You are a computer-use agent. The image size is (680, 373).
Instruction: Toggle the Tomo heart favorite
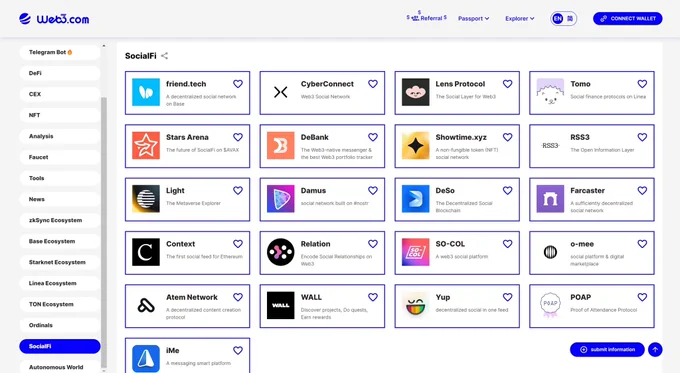coord(642,84)
